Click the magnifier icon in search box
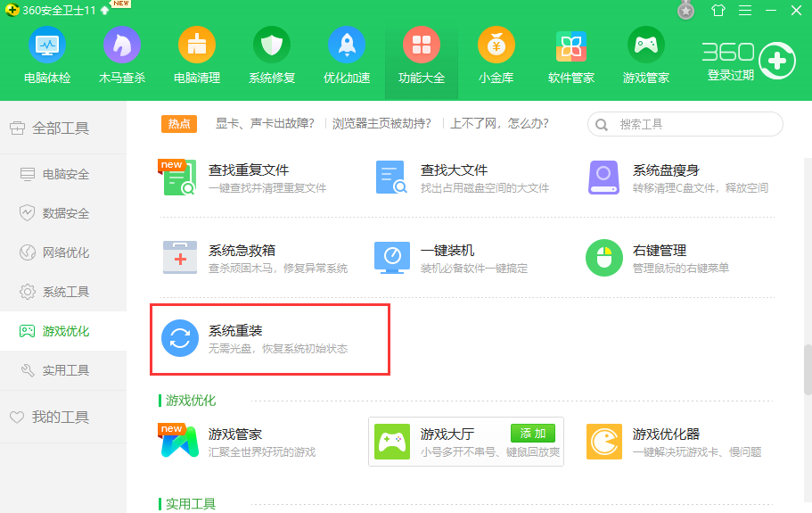 click(x=602, y=125)
